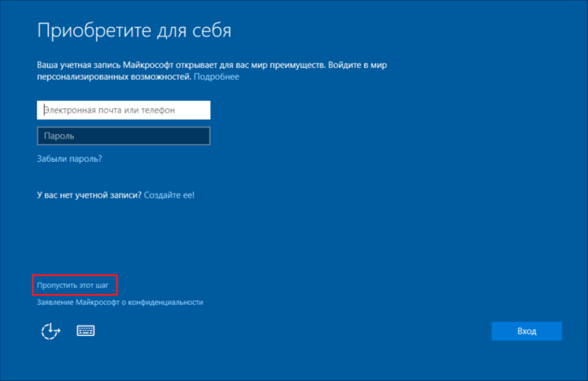Click Пропустить этот шаг link
The width and height of the screenshot is (588, 381).
click(73, 285)
